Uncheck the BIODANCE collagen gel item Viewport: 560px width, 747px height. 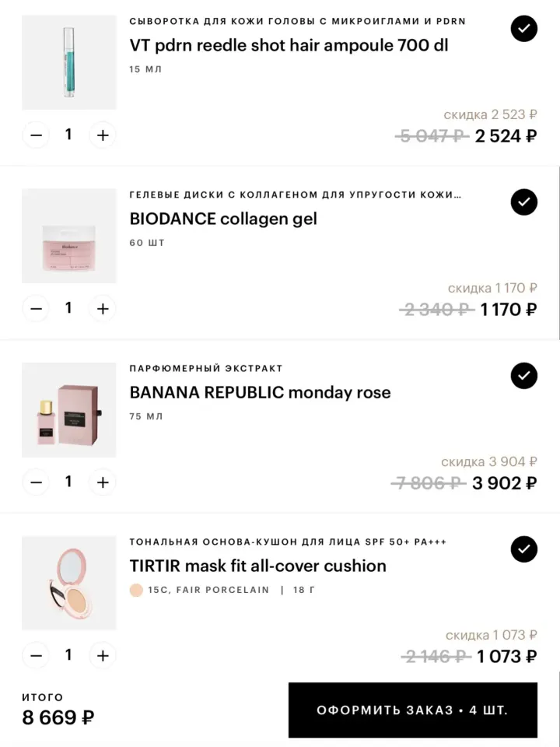(x=523, y=202)
